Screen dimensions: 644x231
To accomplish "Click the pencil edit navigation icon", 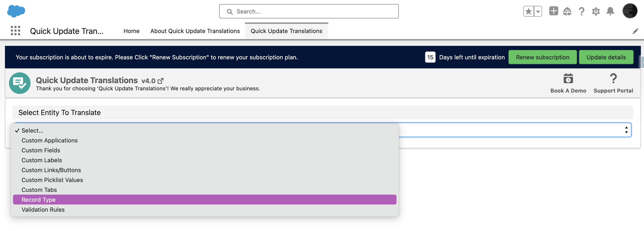I will click(x=635, y=31).
